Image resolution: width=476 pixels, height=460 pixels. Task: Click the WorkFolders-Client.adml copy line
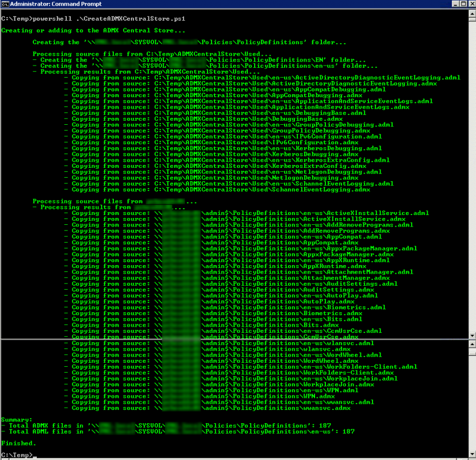(240, 366)
